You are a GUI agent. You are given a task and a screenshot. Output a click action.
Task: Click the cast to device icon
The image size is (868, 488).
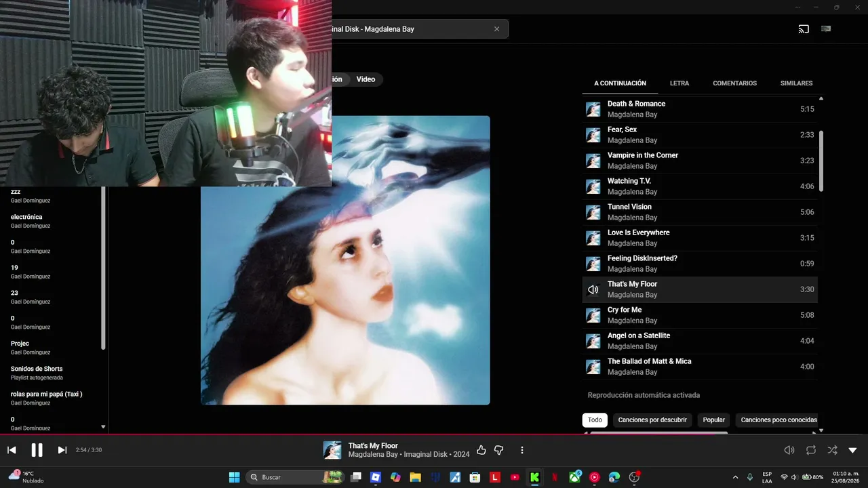[x=804, y=29]
